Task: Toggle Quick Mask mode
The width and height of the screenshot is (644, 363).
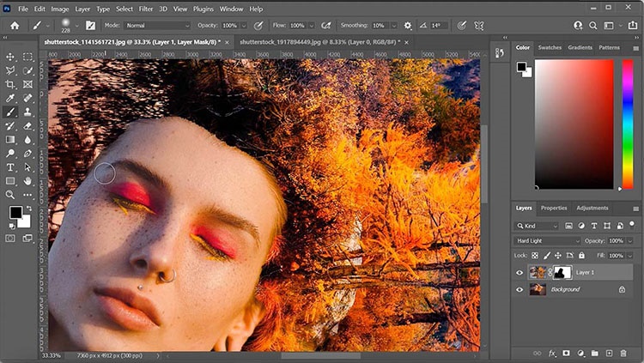Action: [x=10, y=239]
